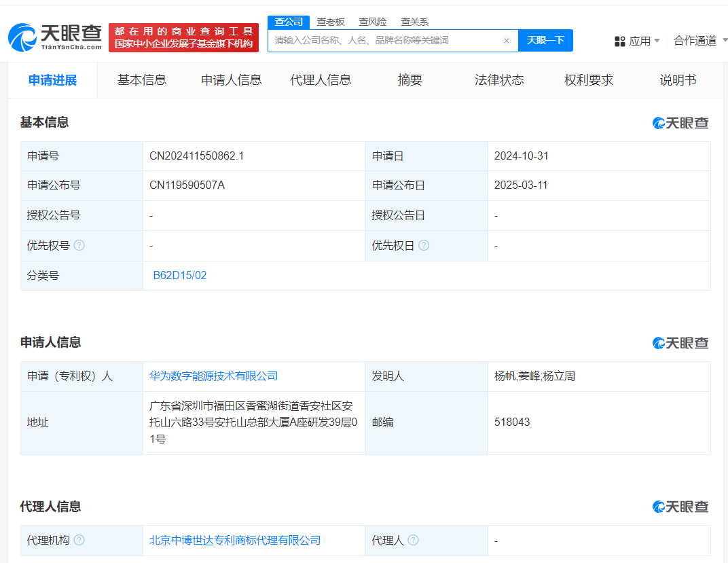This screenshot has height=563, width=728.
Task: Switch to the 查老板 search tab
Action: pyautogui.click(x=331, y=22)
